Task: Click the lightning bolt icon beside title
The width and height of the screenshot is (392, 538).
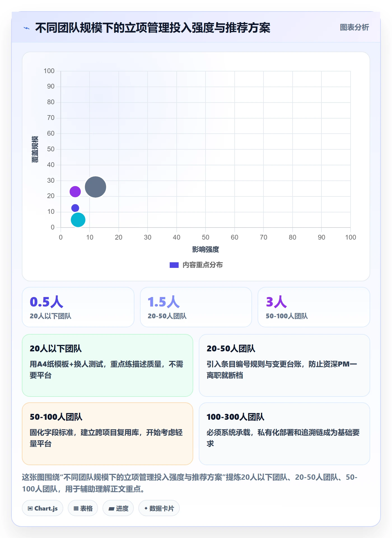Action: point(27,28)
